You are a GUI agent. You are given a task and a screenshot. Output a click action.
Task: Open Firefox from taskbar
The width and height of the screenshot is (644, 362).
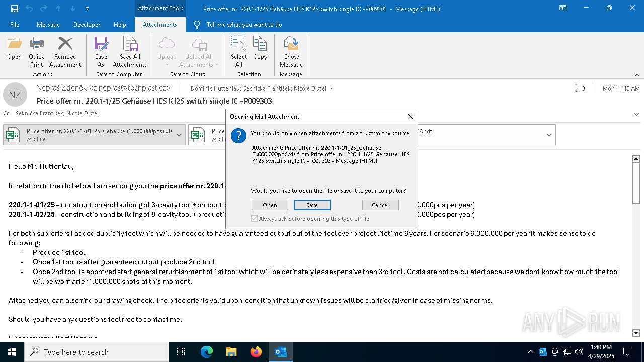tap(256, 352)
